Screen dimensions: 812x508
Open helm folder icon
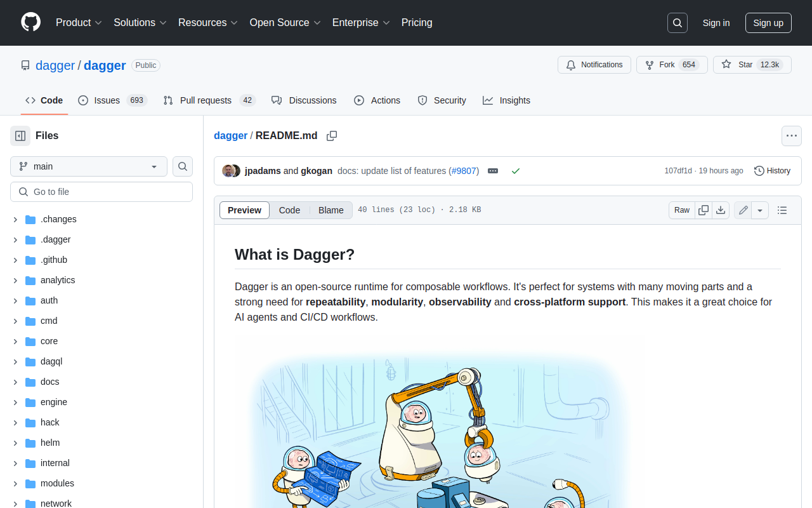[30, 443]
